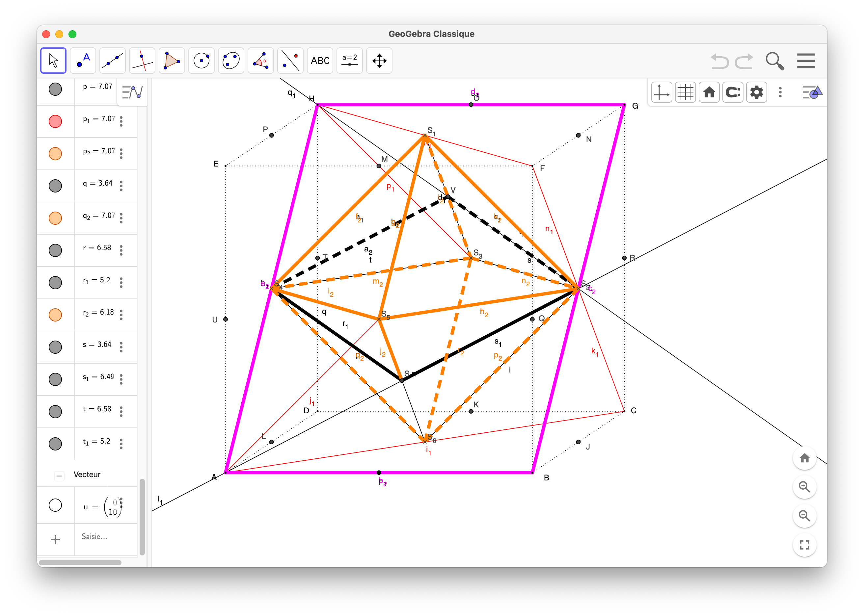Select the Perpendicular Line tool

coord(142,61)
